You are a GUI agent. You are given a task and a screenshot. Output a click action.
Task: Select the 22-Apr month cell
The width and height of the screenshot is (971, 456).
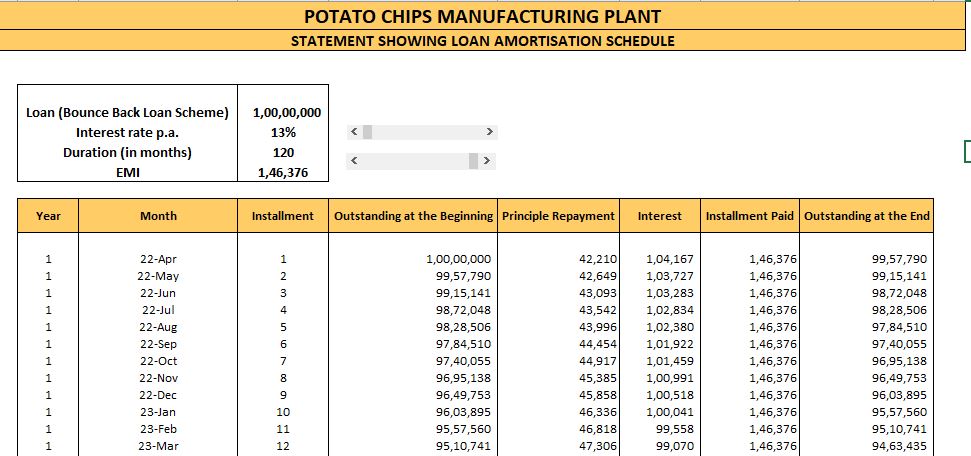click(158, 259)
